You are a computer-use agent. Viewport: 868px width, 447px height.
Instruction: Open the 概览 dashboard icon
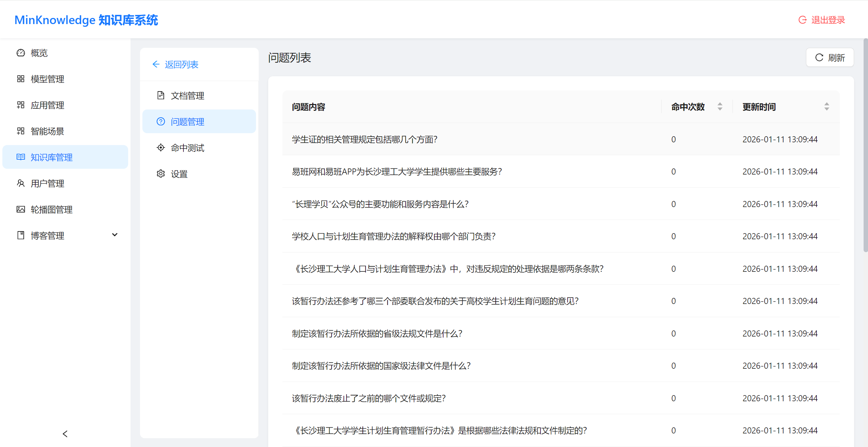click(x=21, y=53)
